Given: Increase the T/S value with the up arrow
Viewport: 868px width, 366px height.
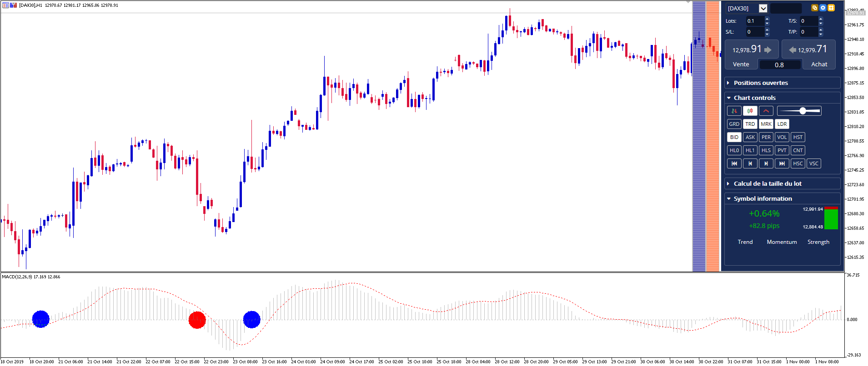Looking at the screenshot, I should (x=821, y=19).
